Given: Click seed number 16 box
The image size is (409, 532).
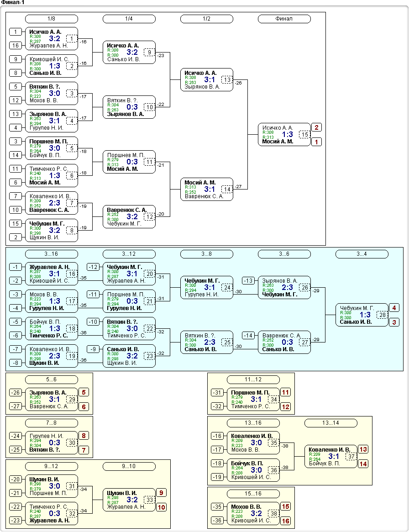Looking at the screenshot, I should [x=15, y=46].
